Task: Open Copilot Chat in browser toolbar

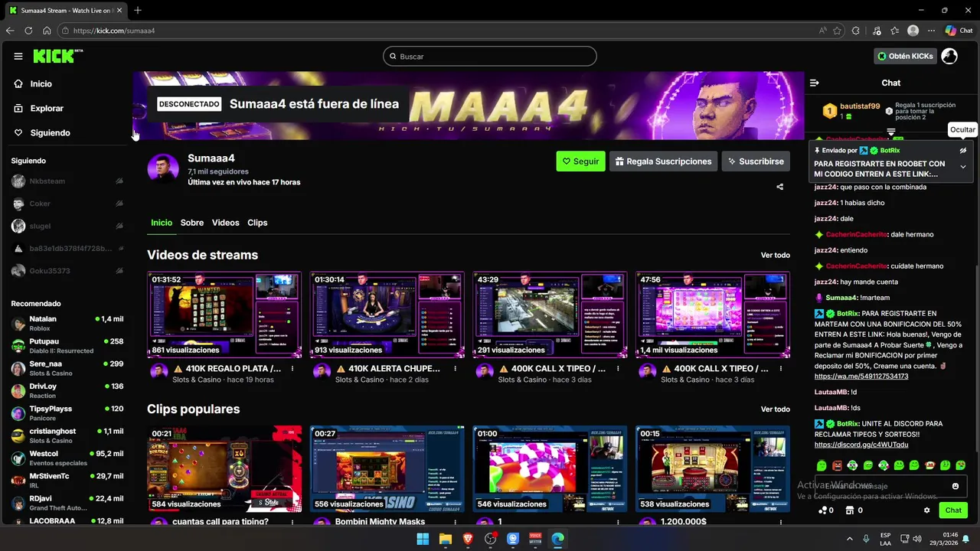Action: tap(959, 31)
